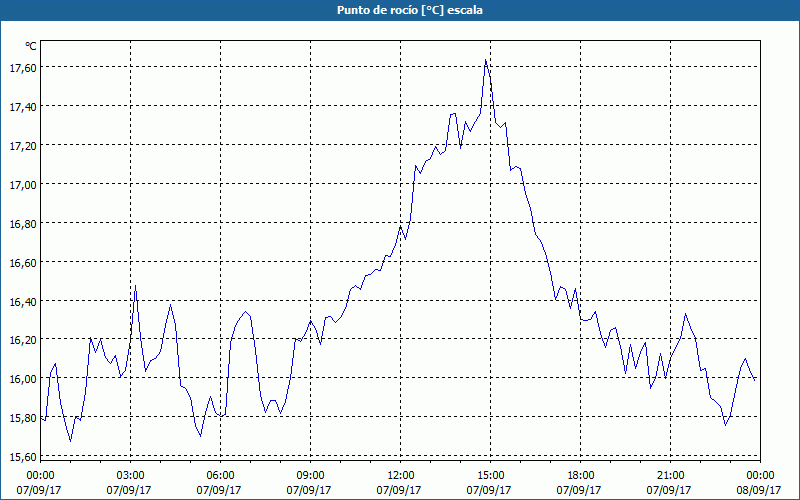
Task: Select the 17,40 y-axis value
Action: [23, 106]
